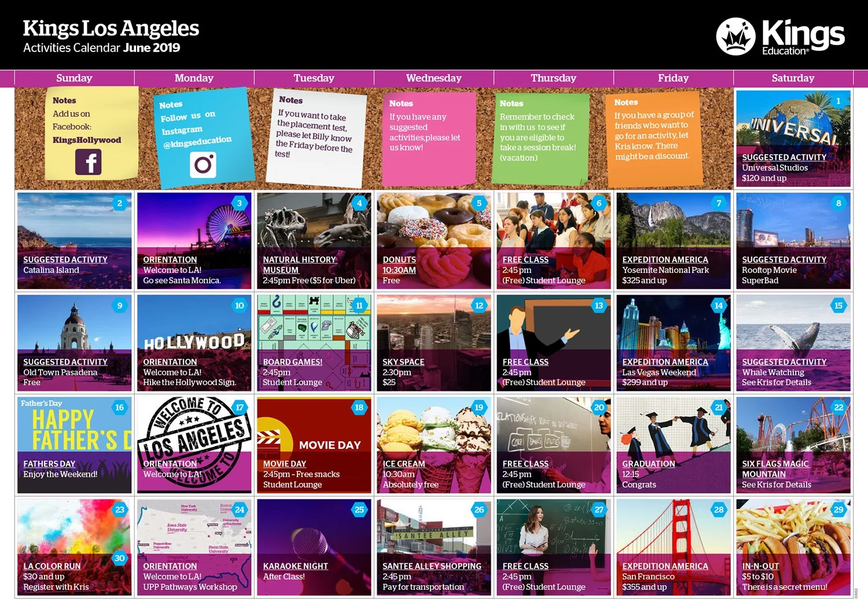
Task: Open the Catalina Island suggested activity
Action: pyautogui.click(x=65, y=260)
